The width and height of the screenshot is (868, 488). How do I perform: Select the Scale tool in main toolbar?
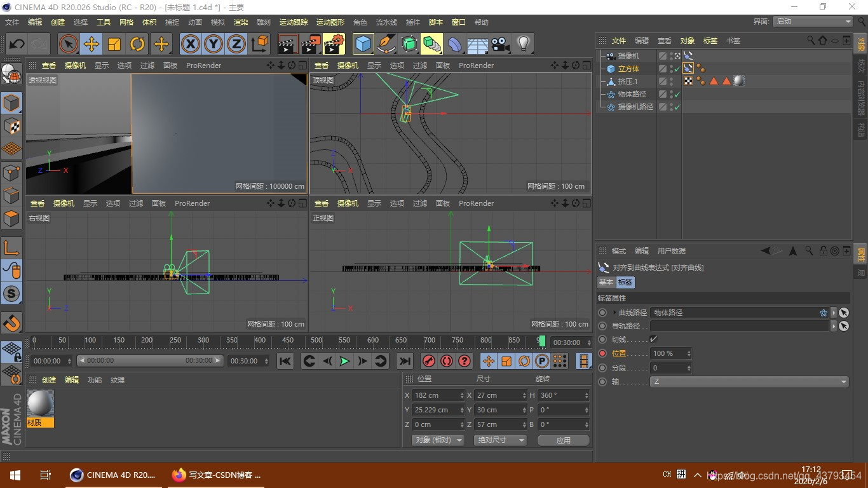point(114,44)
